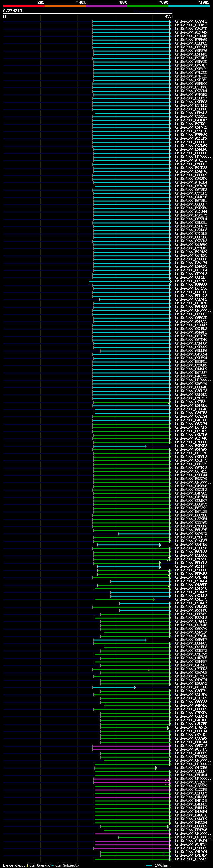Click the white query sequence bar

[x=88, y=14]
